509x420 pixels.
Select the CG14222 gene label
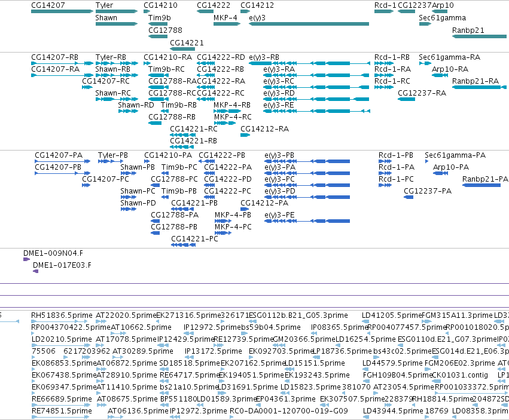[x=214, y=5]
